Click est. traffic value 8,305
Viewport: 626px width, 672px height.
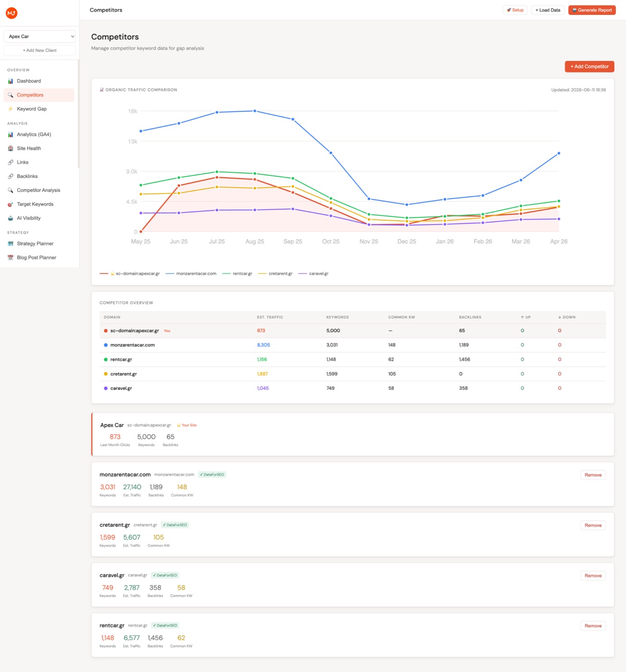tap(264, 345)
